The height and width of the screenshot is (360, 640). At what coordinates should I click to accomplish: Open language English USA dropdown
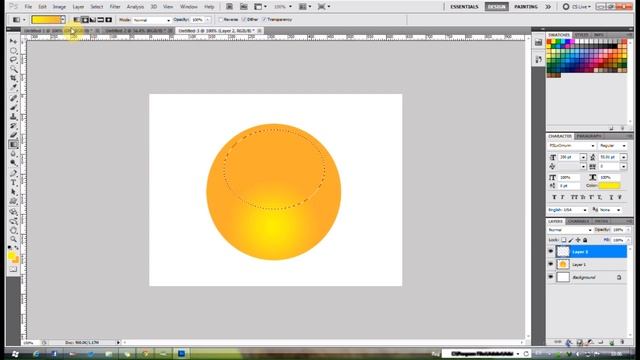[568, 210]
